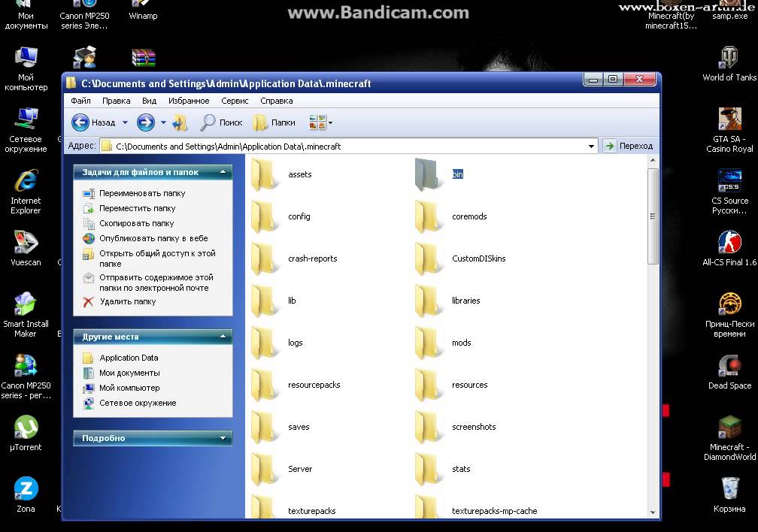This screenshot has height=532, width=758.
Task: Select the assets folder icon
Action: (264, 174)
